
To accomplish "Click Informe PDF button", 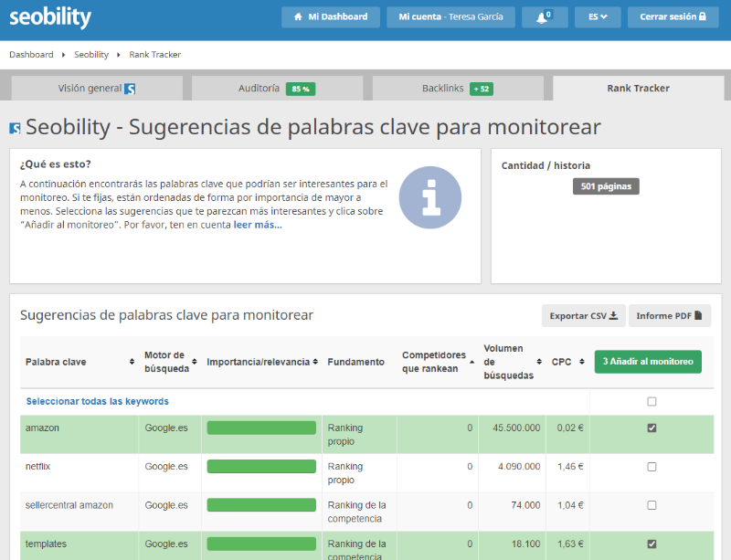I will click(670, 316).
